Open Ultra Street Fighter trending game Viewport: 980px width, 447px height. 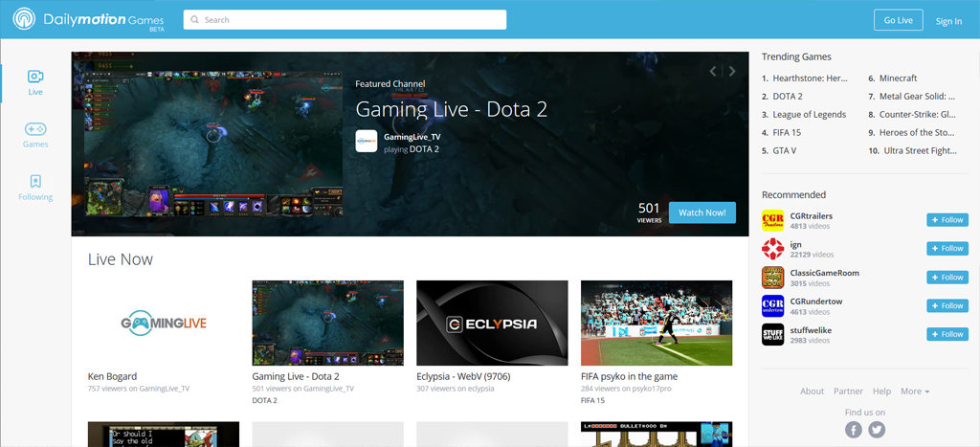[x=921, y=150]
